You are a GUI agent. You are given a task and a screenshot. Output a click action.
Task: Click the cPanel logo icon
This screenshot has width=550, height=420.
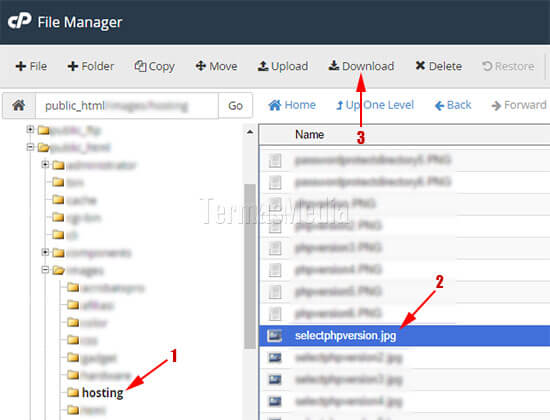coord(20,21)
